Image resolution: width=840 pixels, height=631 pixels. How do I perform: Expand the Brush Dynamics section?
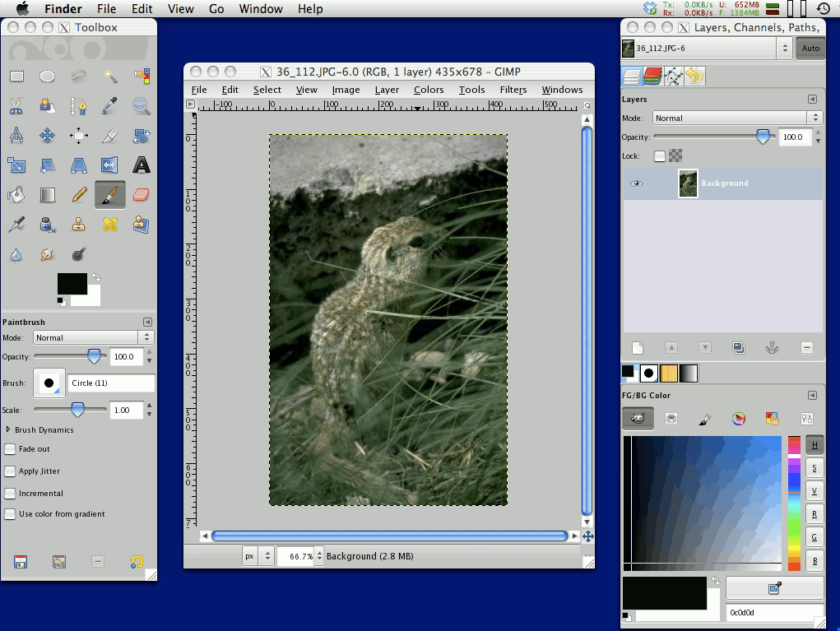8,429
